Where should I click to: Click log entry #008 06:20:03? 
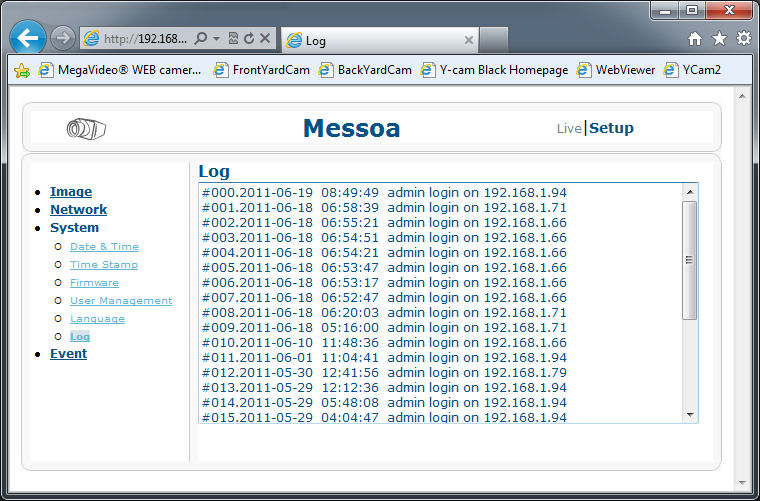384,313
